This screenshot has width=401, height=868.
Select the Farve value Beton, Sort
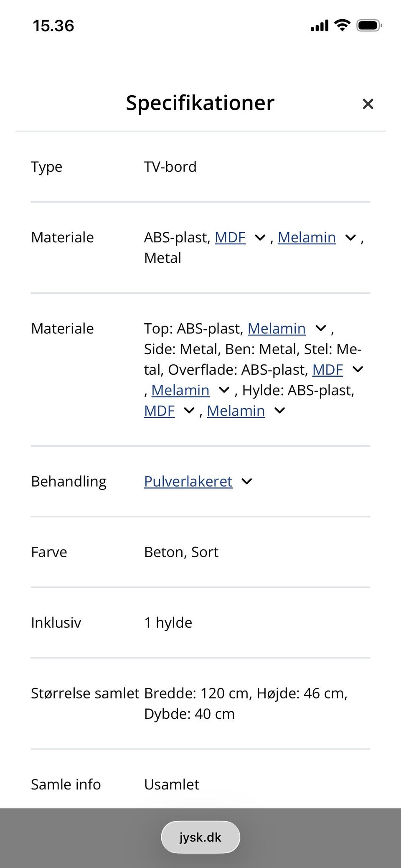click(x=181, y=552)
